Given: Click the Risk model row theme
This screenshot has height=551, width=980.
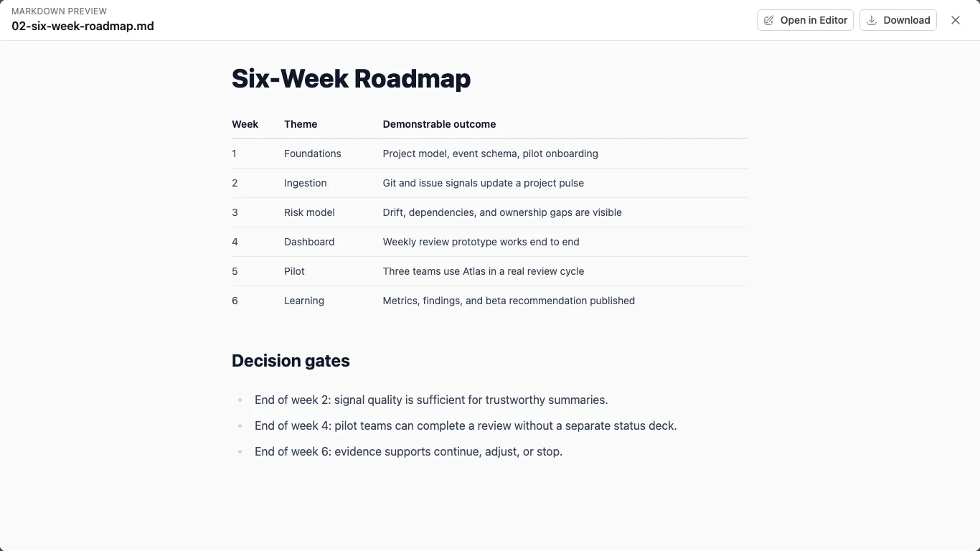Looking at the screenshot, I should 309,212.
